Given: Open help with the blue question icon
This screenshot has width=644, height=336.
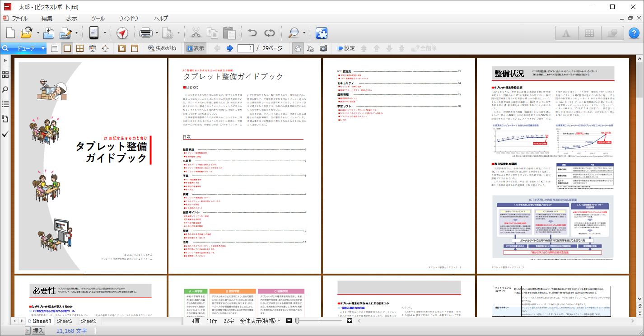Looking at the screenshot, I should [634, 33].
